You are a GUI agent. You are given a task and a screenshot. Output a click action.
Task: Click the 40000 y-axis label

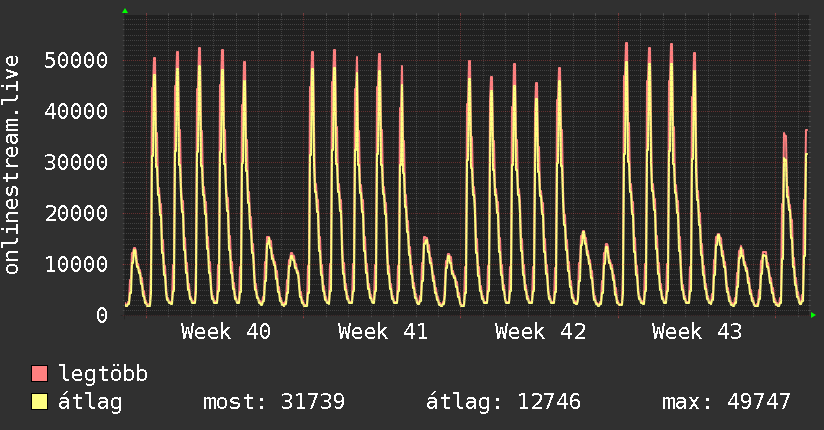click(76, 111)
